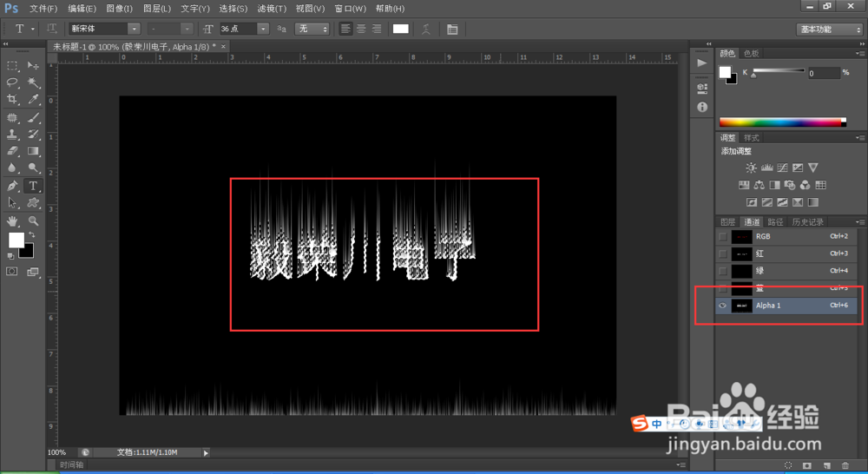Toggle visibility of 红 channel
Viewport: 868px width, 474px height.
coord(722,253)
